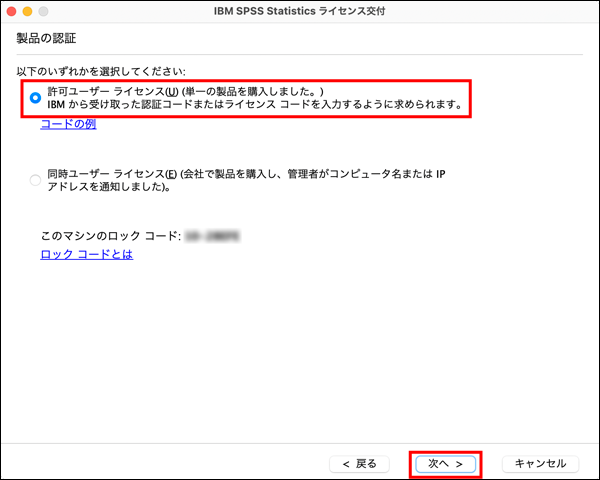Select the 許可ユーザー ライセンス radio button
Image resolution: width=600 pixels, height=480 pixels.
tap(36, 97)
